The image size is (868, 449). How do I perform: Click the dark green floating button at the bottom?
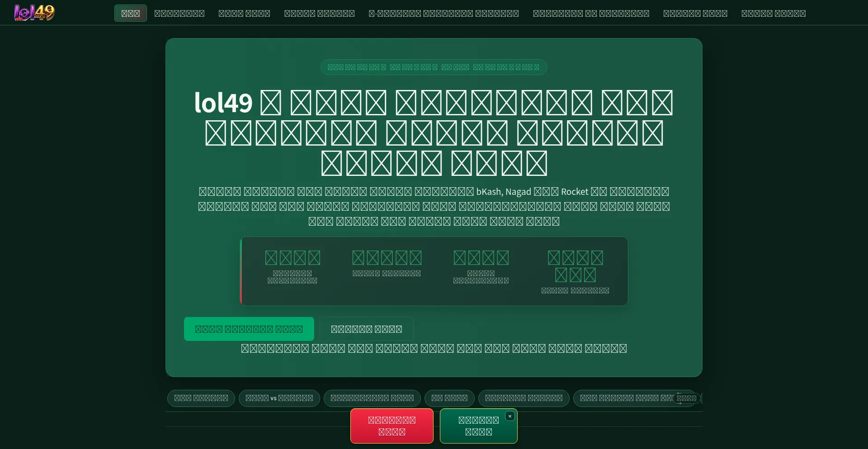tap(478, 426)
